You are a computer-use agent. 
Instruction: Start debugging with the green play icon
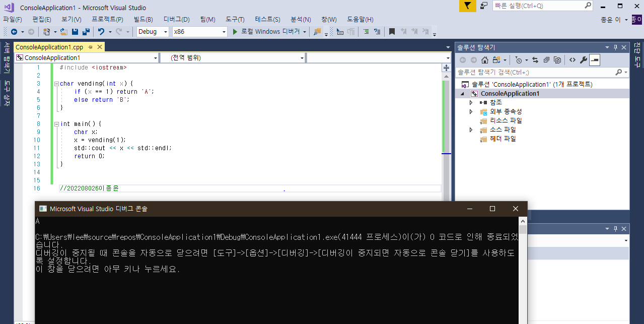click(x=235, y=32)
